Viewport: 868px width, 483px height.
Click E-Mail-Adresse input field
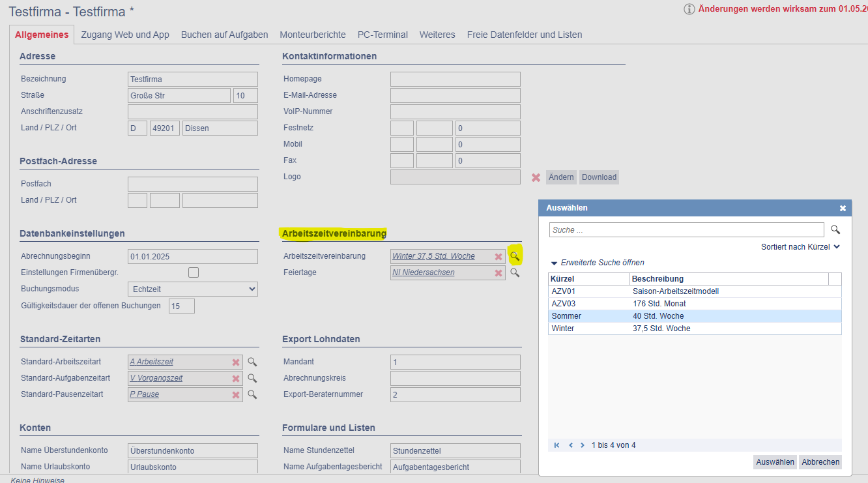click(x=456, y=96)
